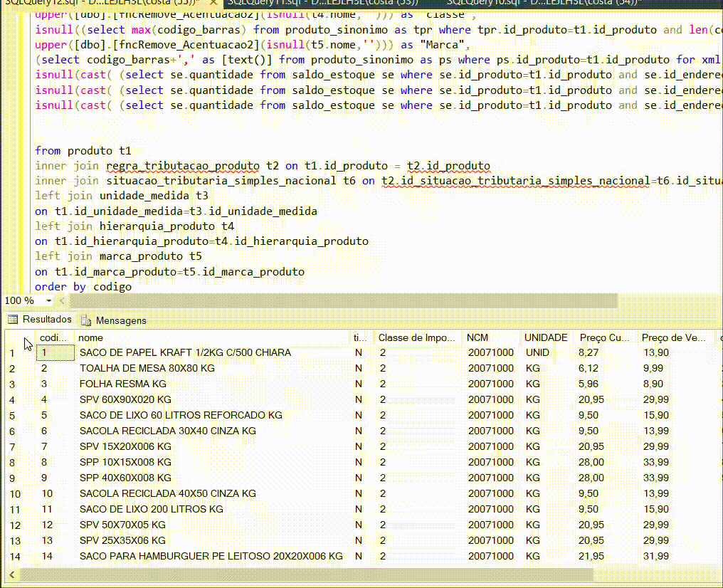The height and width of the screenshot is (588, 723).
Task: Click the editor scroll-left arrow
Action: click(x=62, y=301)
